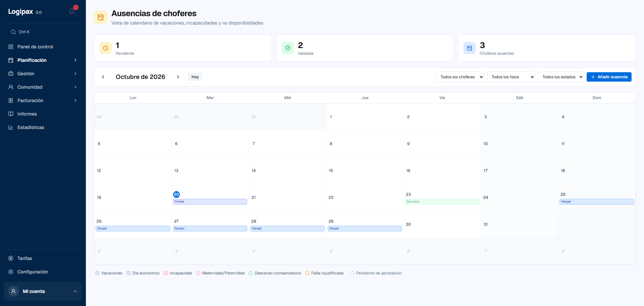Open the Pineda absence on day 20
Screen dimensions: 644x306
(210, 202)
